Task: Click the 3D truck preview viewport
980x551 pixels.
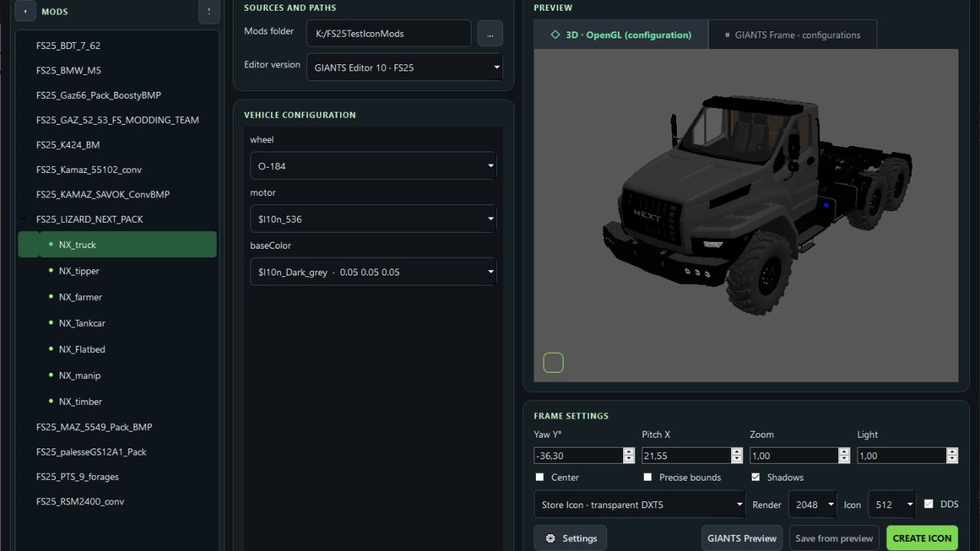Action: pyautogui.click(x=746, y=215)
